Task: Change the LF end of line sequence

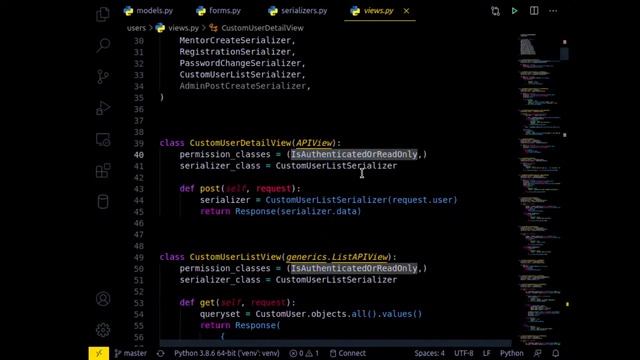Action: (x=487, y=353)
